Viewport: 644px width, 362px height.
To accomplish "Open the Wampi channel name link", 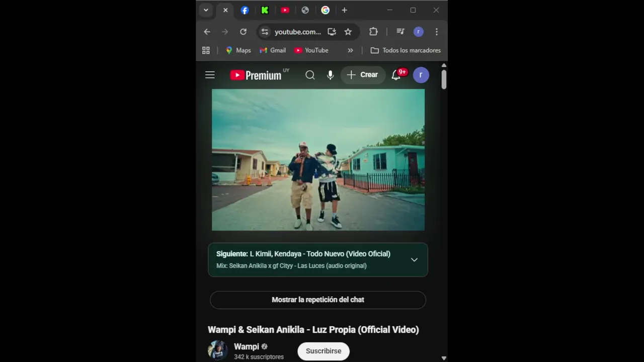I will [x=247, y=346].
